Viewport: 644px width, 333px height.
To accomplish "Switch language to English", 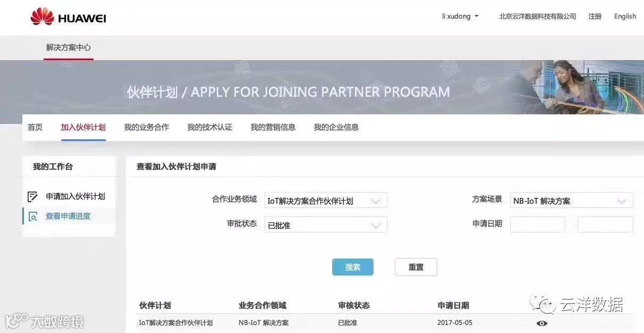I will (625, 16).
